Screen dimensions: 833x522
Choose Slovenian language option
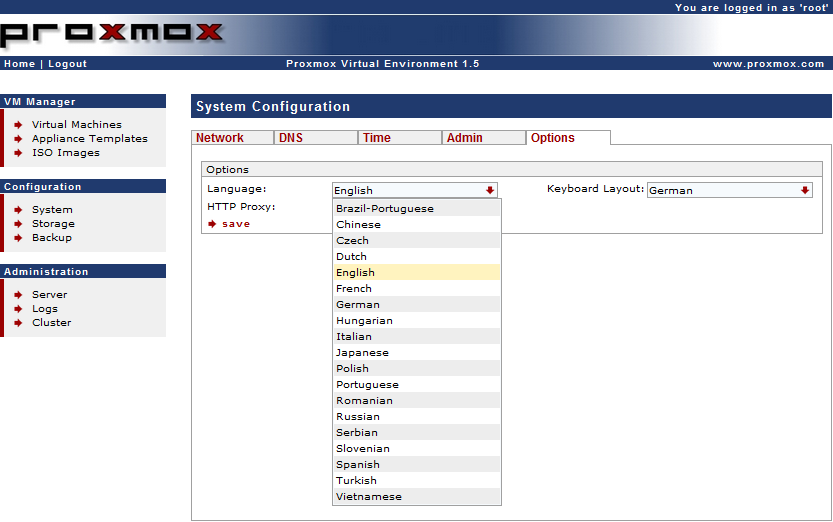click(x=417, y=448)
